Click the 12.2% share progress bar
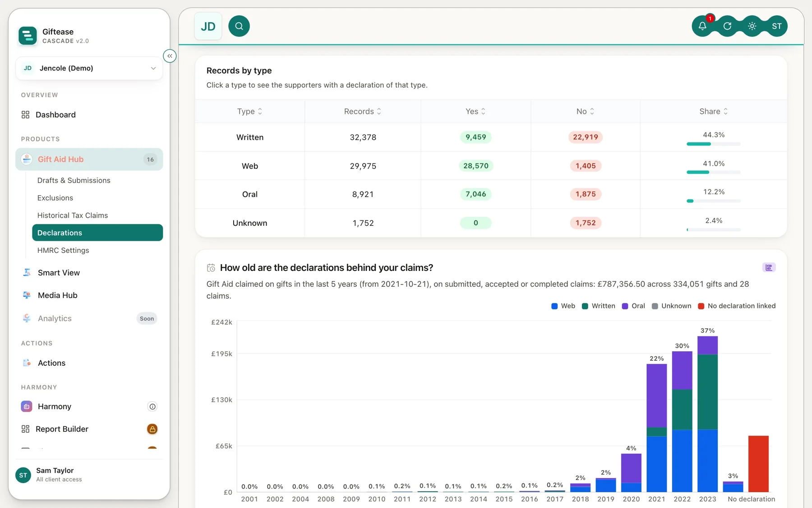Image resolution: width=812 pixels, height=508 pixels. point(713,201)
